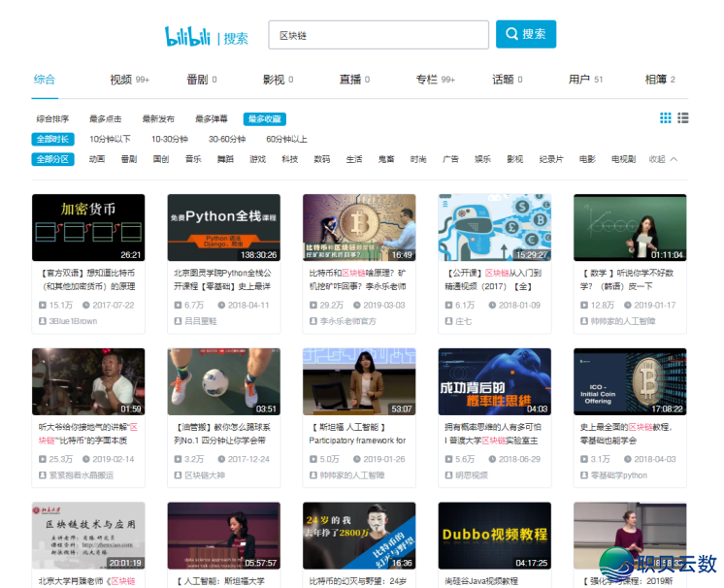Sort by 最多点击
Image resolution: width=724 pixels, height=588 pixels.
click(105, 119)
